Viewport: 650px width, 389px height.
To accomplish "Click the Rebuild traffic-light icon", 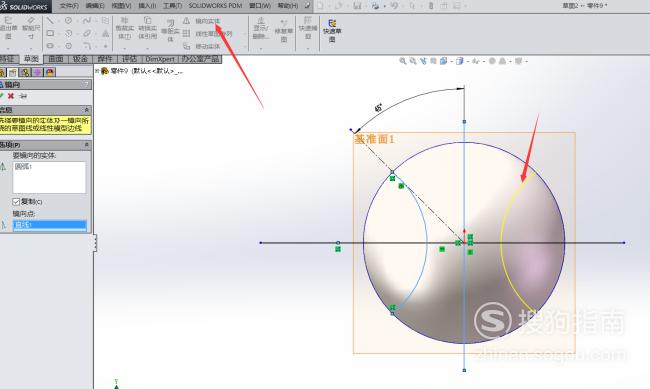I will point(431,6).
